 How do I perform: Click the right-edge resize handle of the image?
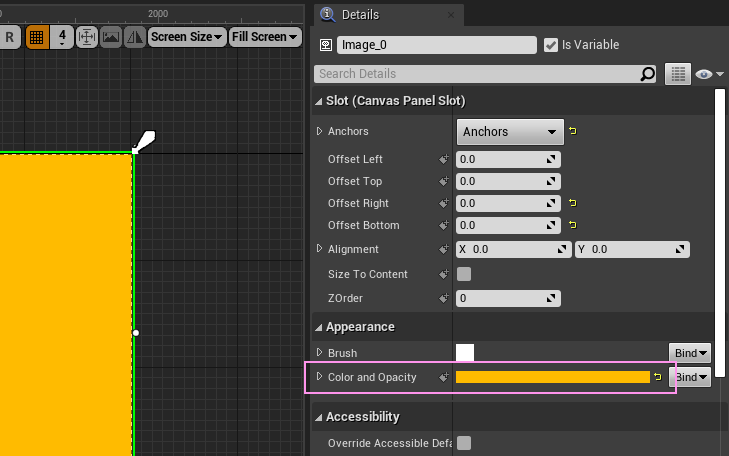click(136, 333)
